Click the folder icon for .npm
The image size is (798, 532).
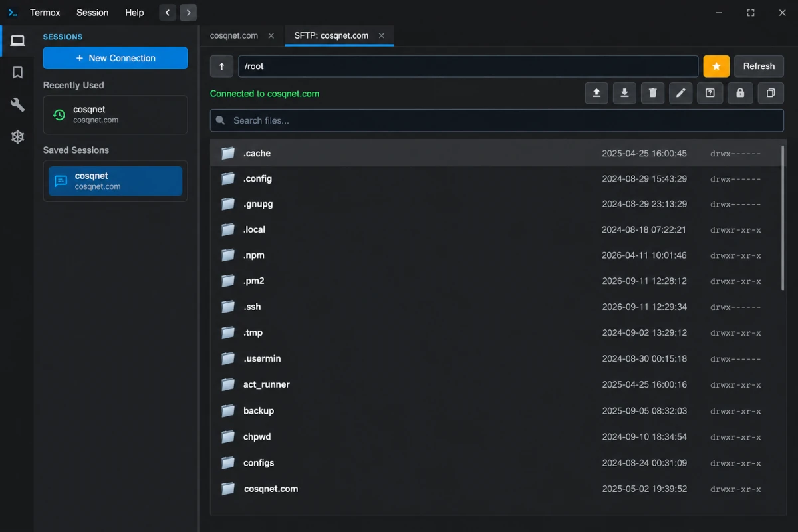pos(228,255)
